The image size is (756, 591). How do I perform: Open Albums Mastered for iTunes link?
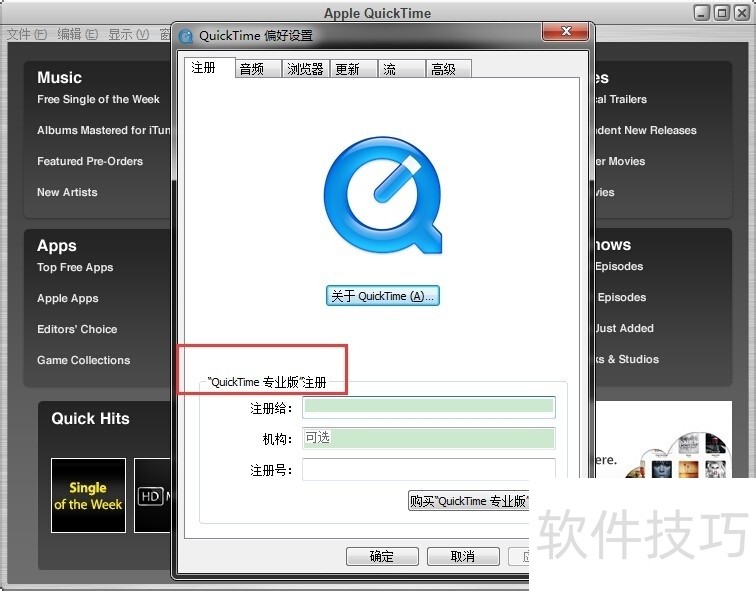[x=104, y=130]
